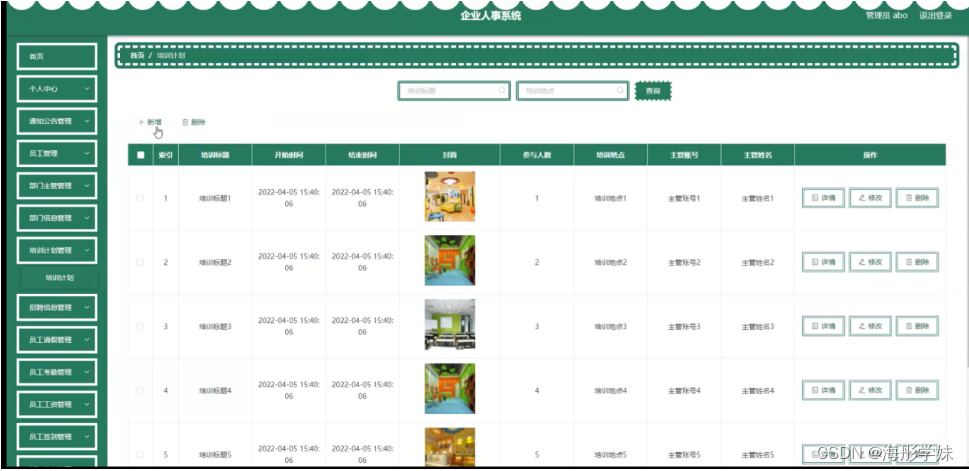Click cell 主管账号2

coord(684,263)
